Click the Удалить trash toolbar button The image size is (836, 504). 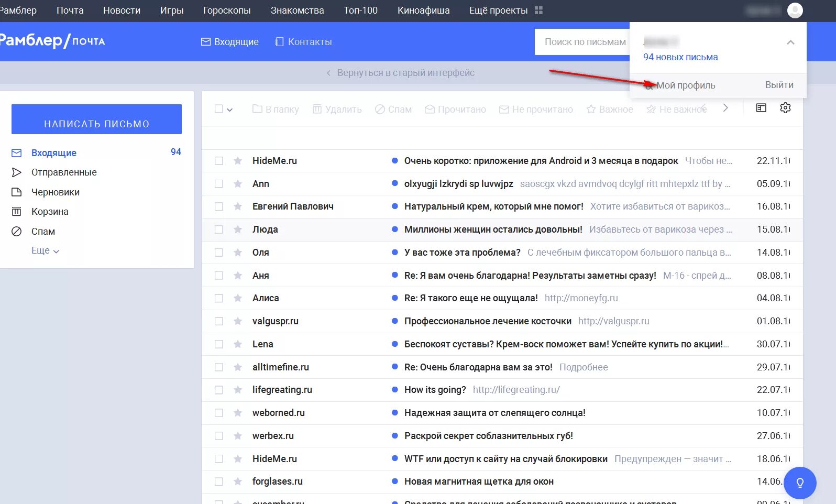(x=337, y=109)
